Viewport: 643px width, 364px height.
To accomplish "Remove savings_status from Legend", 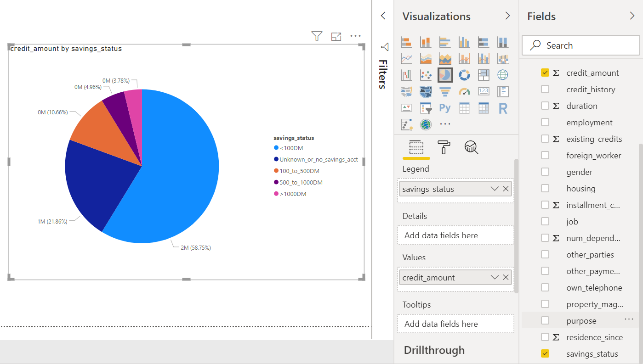I will pyautogui.click(x=506, y=189).
